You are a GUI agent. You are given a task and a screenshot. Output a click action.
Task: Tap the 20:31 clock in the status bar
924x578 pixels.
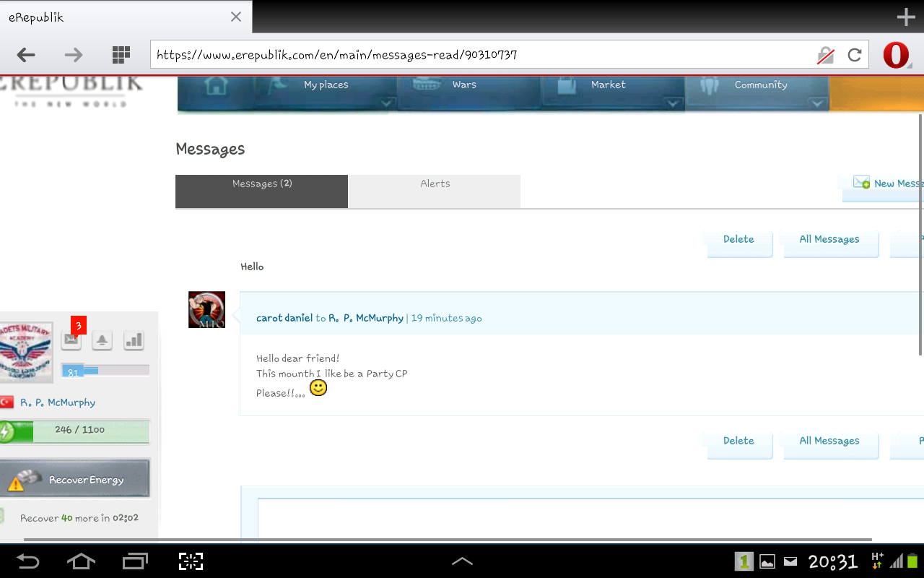[832, 561]
